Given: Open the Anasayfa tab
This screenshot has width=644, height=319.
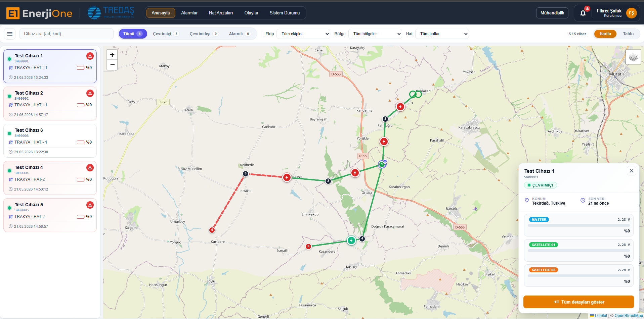Looking at the screenshot, I should pyautogui.click(x=161, y=13).
